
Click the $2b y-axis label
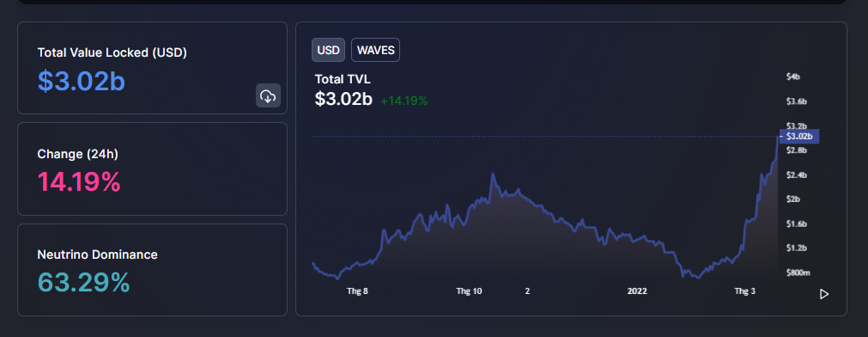pos(793,199)
